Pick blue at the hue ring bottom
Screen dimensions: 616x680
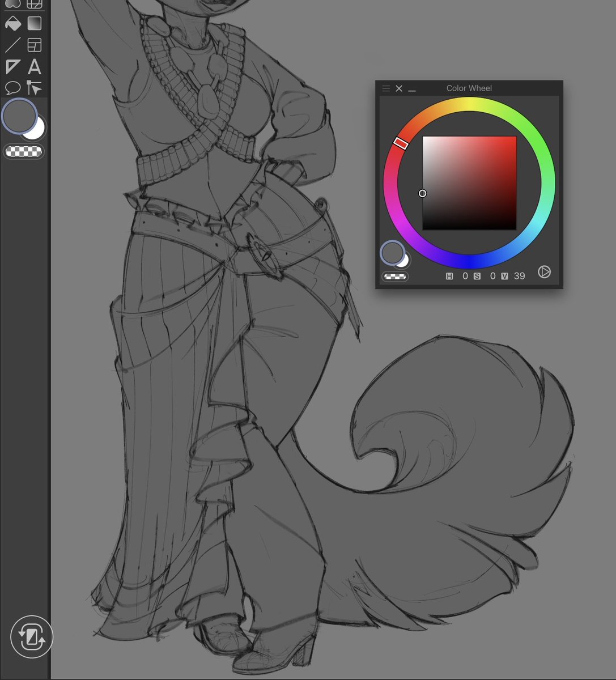469,261
